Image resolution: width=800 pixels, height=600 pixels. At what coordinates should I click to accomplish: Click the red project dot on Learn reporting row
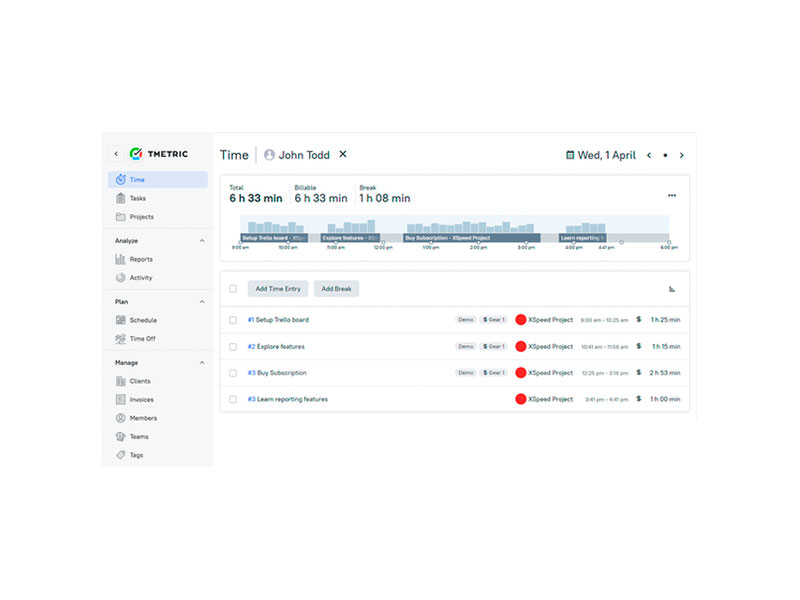(520, 399)
